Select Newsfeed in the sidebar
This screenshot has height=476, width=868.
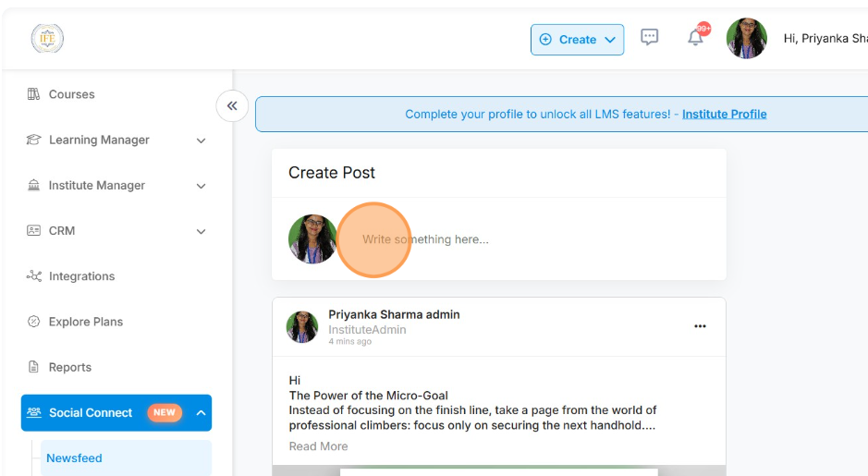[x=75, y=458]
